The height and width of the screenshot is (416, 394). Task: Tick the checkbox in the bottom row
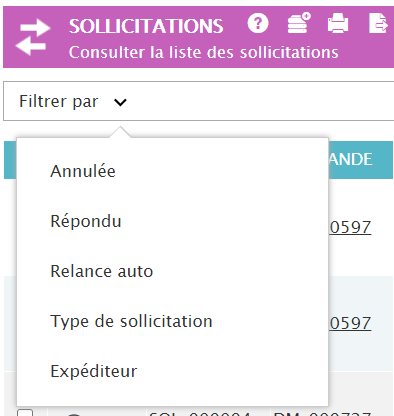coord(25,412)
